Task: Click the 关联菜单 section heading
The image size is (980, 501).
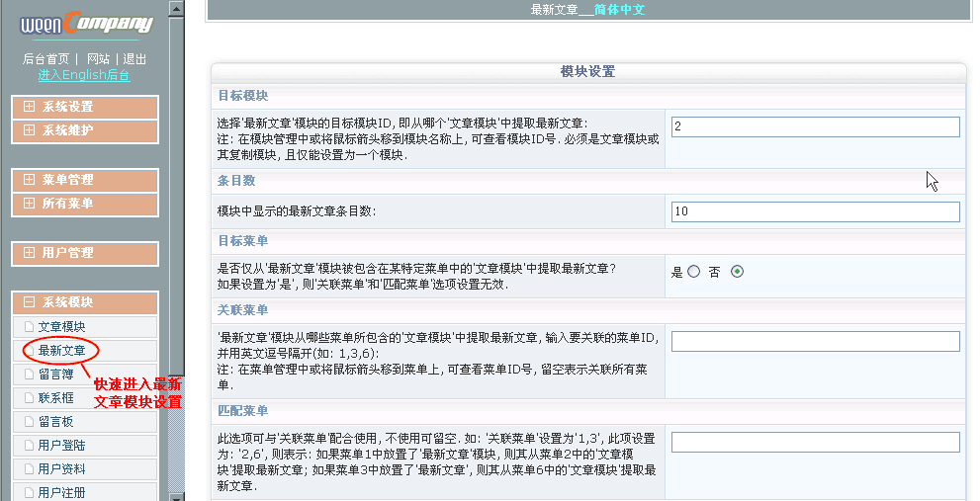Action: click(x=243, y=310)
